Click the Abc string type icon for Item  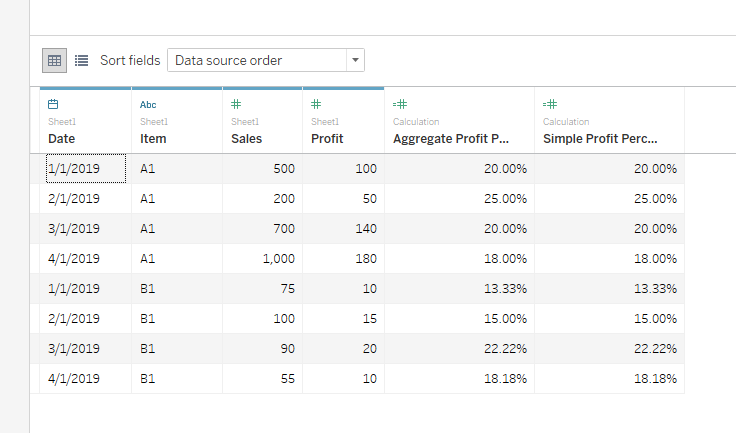[148, 104]
